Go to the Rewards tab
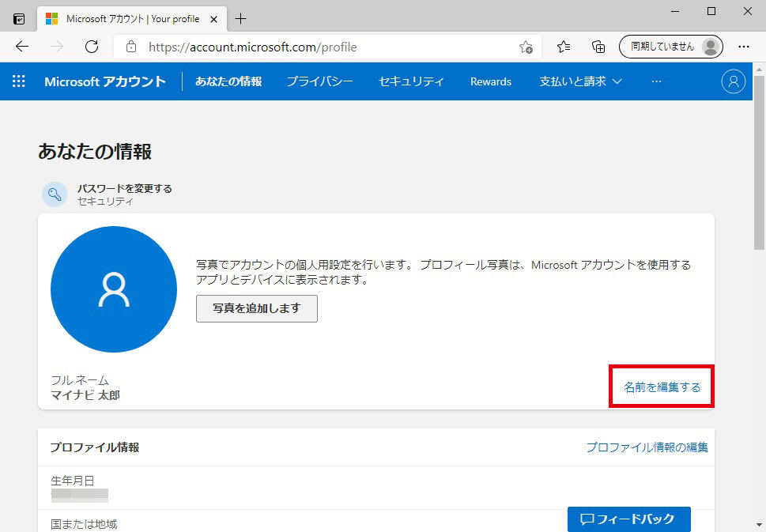 [490, 81]
